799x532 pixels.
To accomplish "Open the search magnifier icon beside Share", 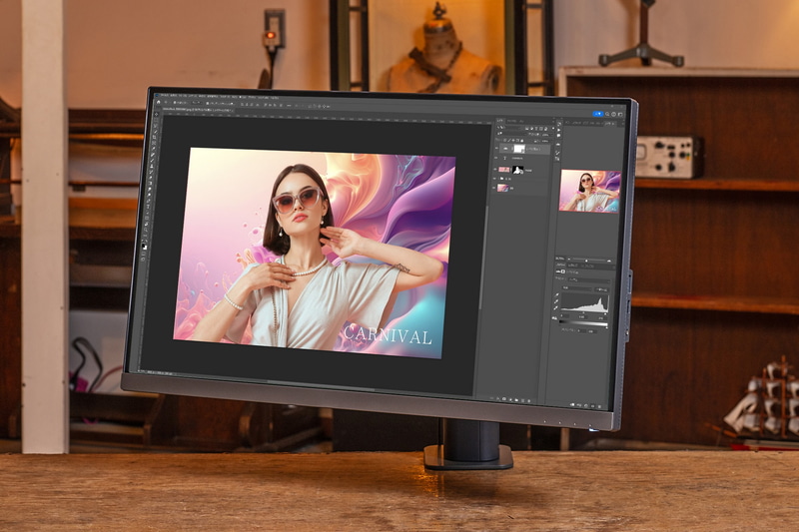I will 607,114.
